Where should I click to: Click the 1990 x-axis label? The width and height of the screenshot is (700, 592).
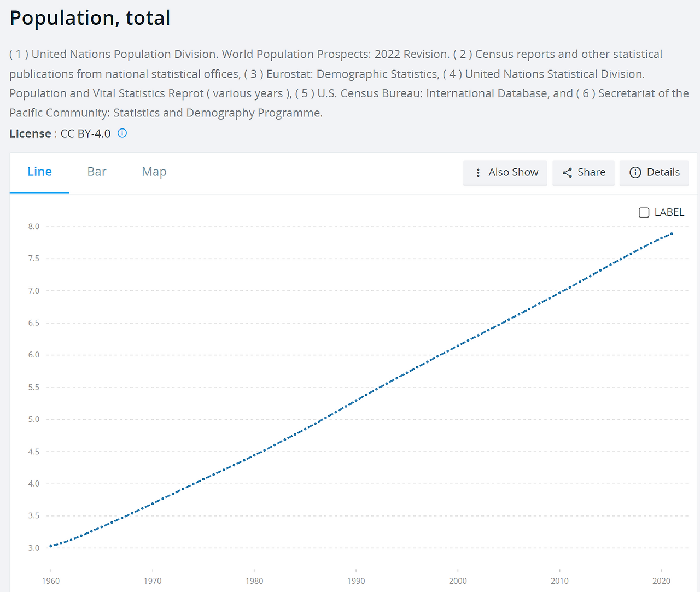356,581
